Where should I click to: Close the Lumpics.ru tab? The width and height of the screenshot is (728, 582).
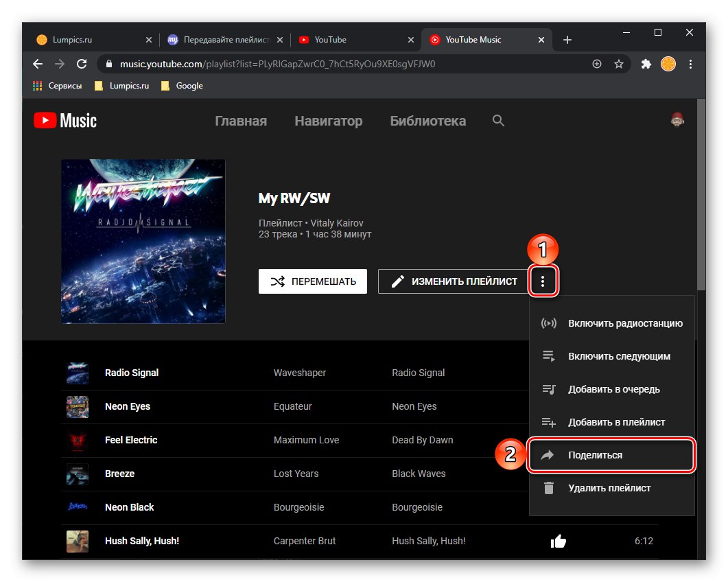tap(149, 40)
